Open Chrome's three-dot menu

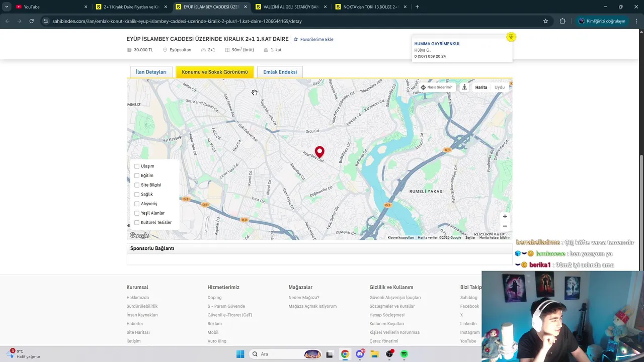[636, 21]
